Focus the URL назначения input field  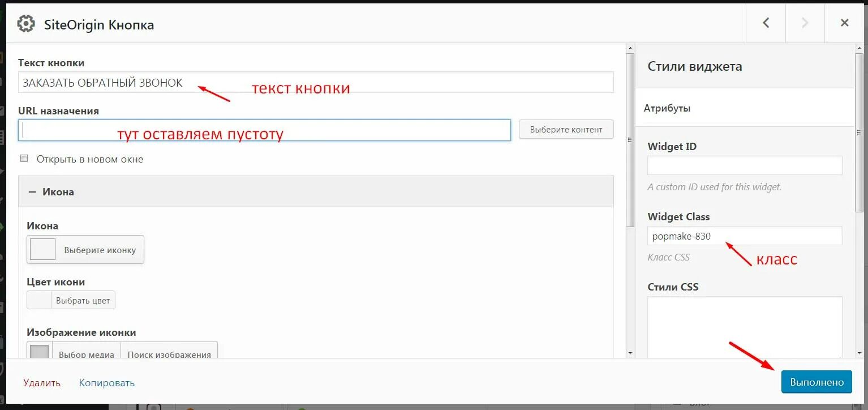[x=265, y=130]
